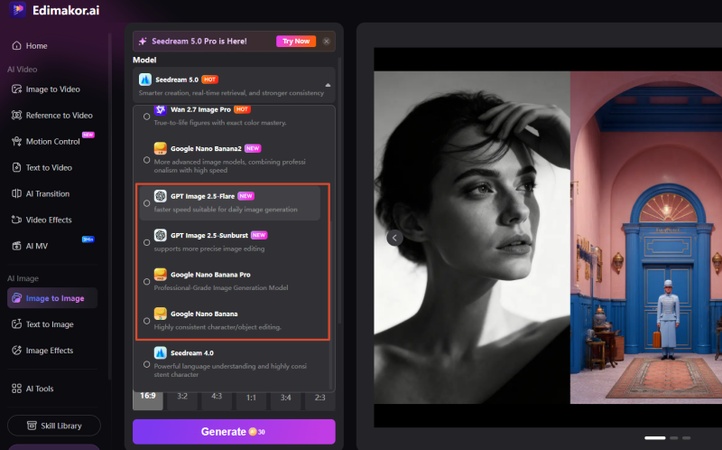Click the 'faster speed suitable for daily image generation' text
The image size is (722, 450).
click(x=226, y=210)
